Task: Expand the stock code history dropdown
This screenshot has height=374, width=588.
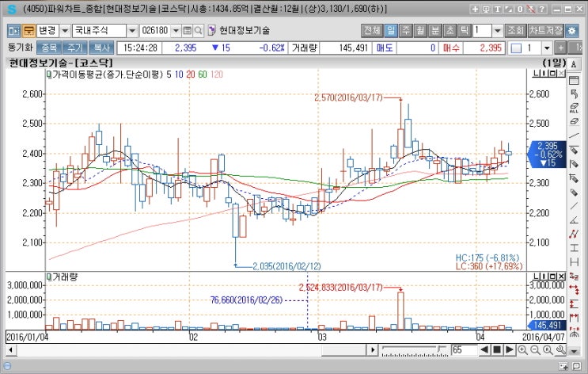Action: pyautogui.click(x=176, y=30)
